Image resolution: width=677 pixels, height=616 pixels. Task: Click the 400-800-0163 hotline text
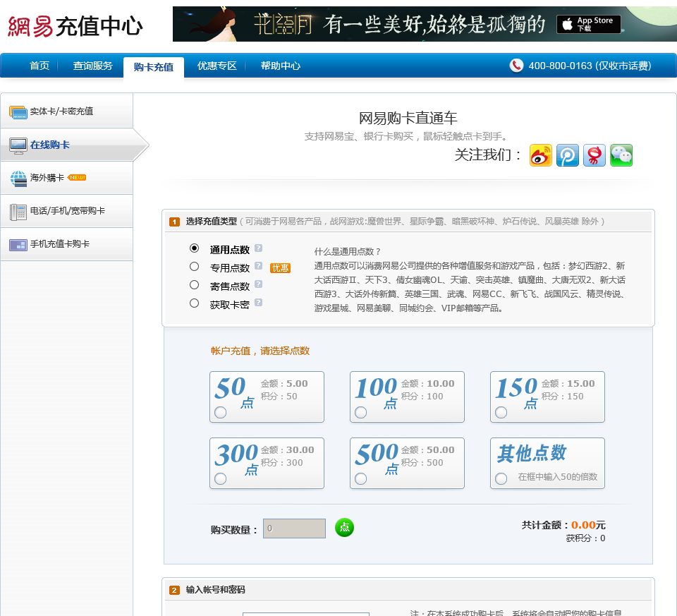point(590,66)
